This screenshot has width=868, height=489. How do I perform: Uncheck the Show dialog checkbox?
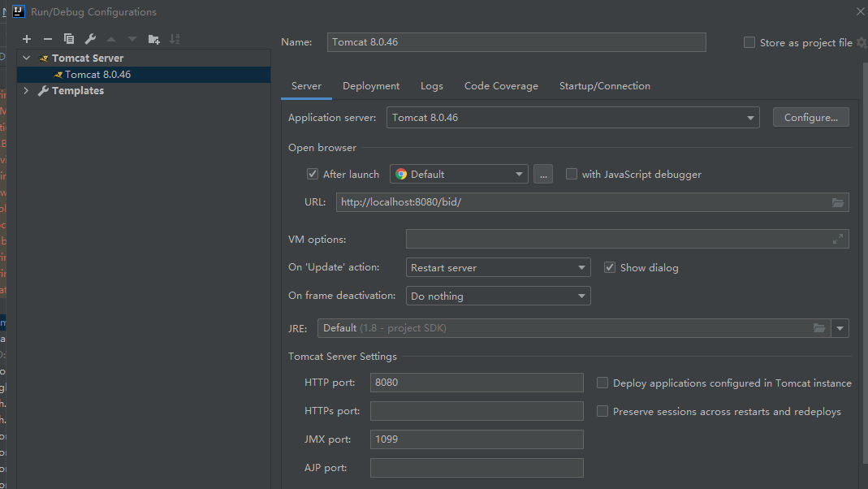610,267
